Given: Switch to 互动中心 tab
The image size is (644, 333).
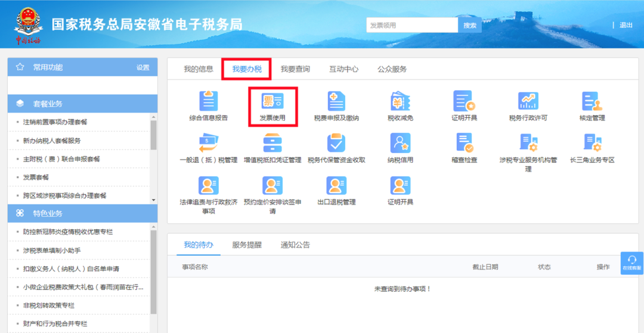Looking at the screenshot, I should tap(344, 69).
